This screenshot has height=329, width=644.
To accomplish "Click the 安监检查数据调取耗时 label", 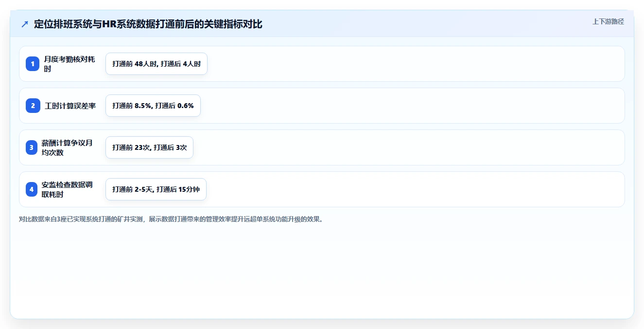I will click(x=67, y=189).
